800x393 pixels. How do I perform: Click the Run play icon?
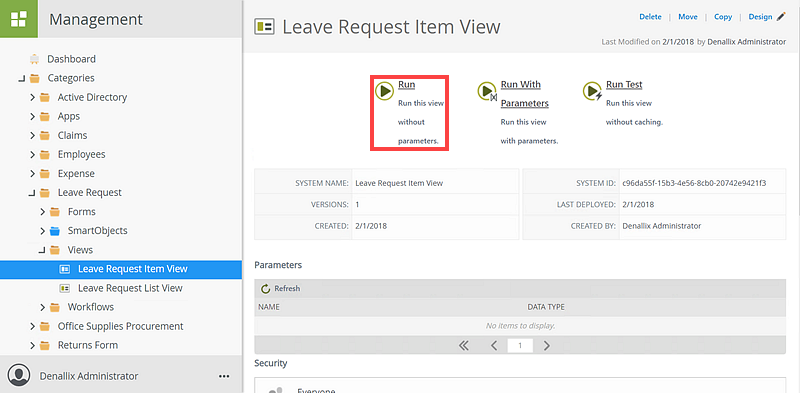(x=384, y=91)
